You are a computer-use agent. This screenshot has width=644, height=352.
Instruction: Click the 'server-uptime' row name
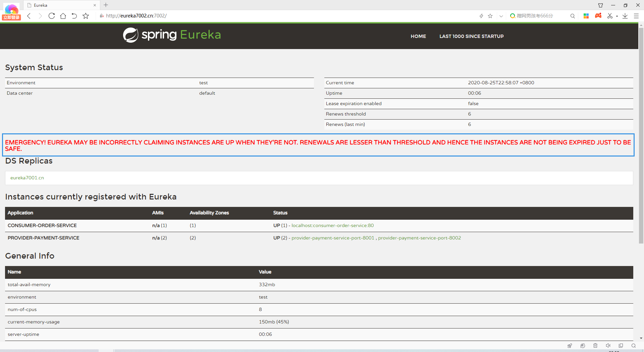23,335
